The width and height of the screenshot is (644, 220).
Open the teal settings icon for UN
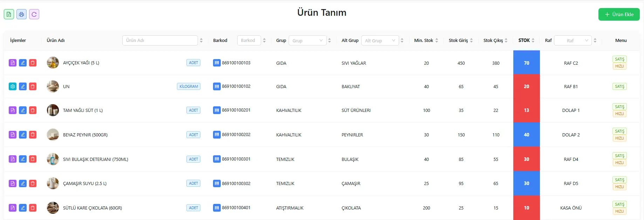13,86
